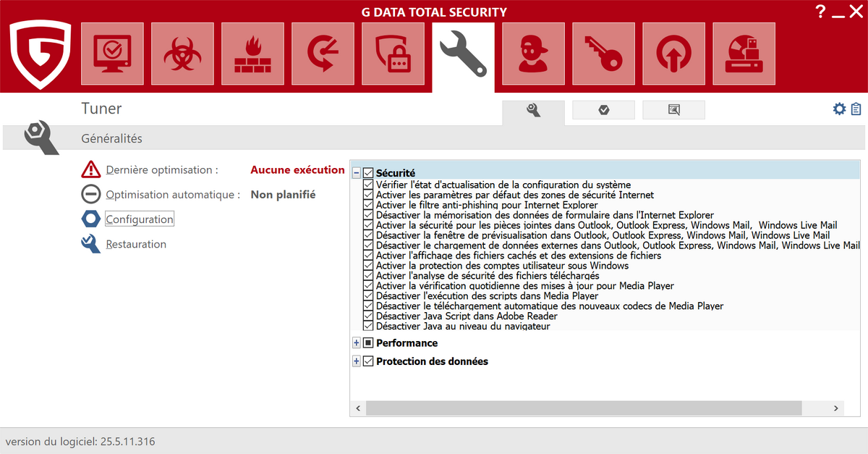Screen dimensions: 868x454
Task: Uncheck Activer l'analyse de sécurité des fichiers téléchargés
Action: click(x=368, y=276)
